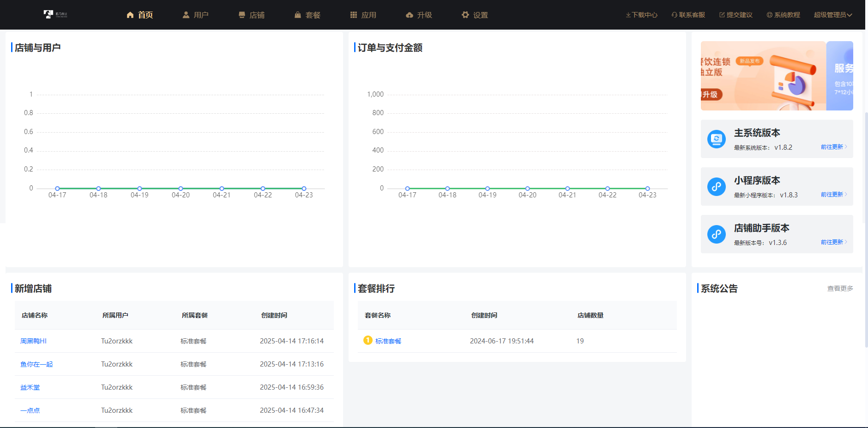Click the 04-20 data point on orders chart

(527, 189)
